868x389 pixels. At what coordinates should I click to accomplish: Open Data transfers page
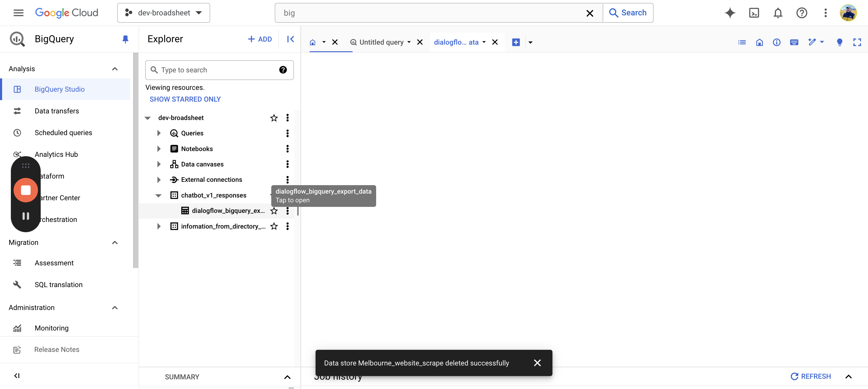tap(57, 111)
